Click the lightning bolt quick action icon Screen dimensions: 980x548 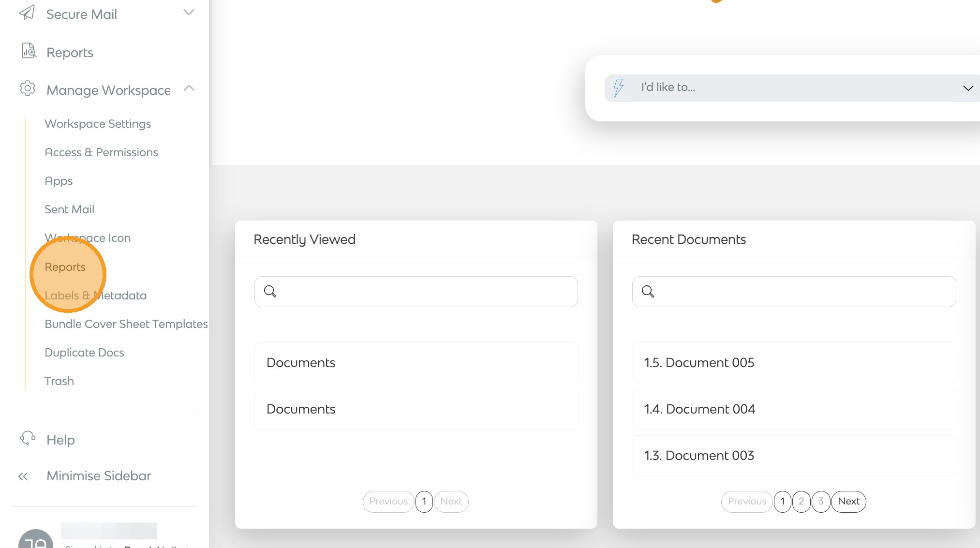click(619, 88)
